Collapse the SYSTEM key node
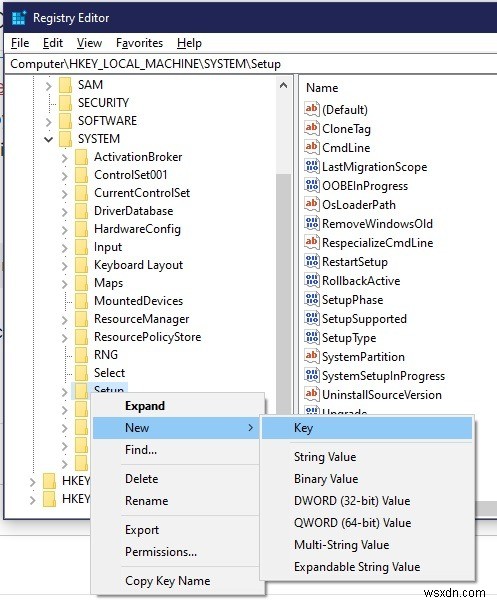 48,139
